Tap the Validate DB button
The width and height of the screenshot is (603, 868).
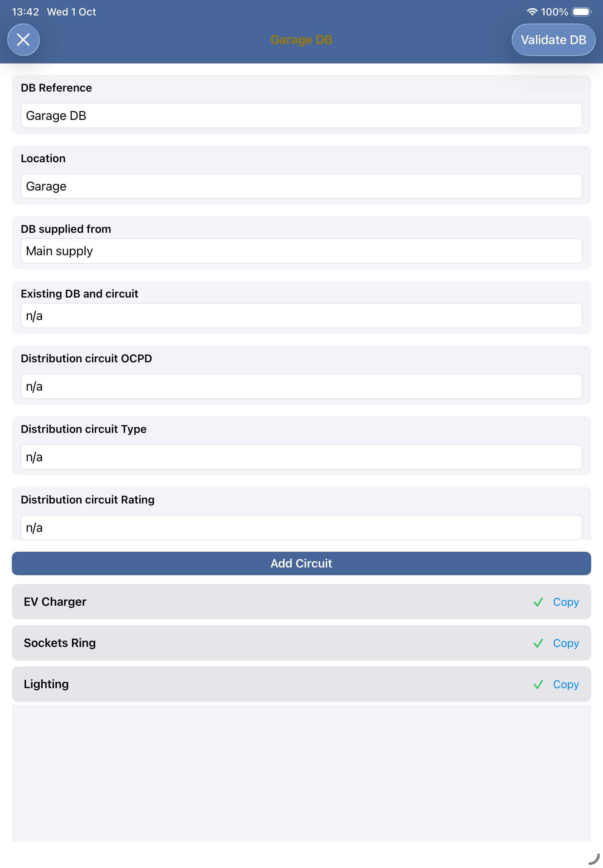(553, 40)
